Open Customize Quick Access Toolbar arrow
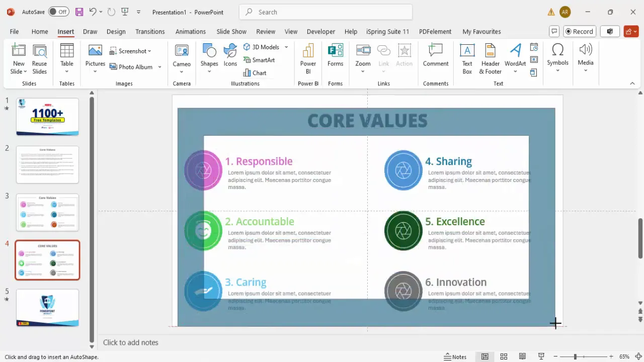This screenshot has height=362, width=644. click(138, 12)
